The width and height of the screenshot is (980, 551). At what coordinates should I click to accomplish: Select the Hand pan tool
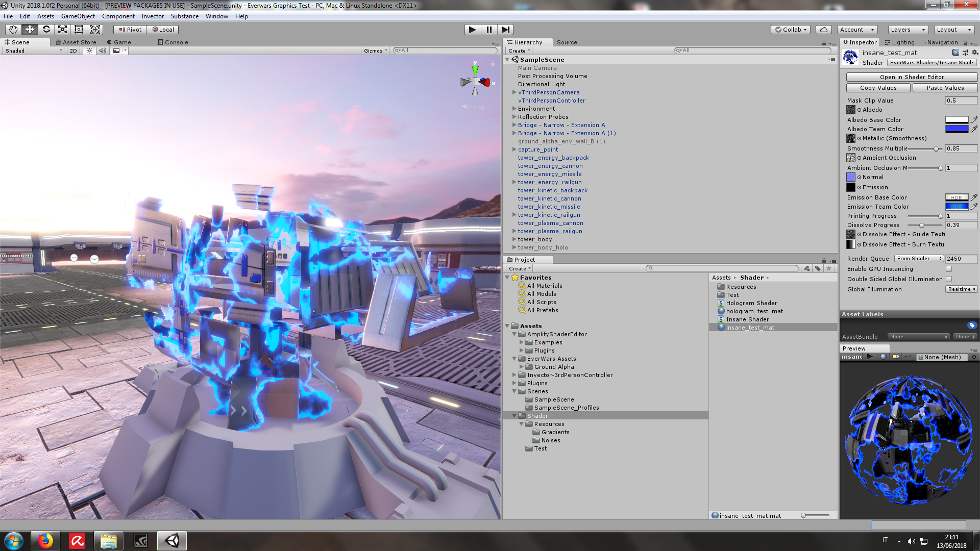click(13, 29)
